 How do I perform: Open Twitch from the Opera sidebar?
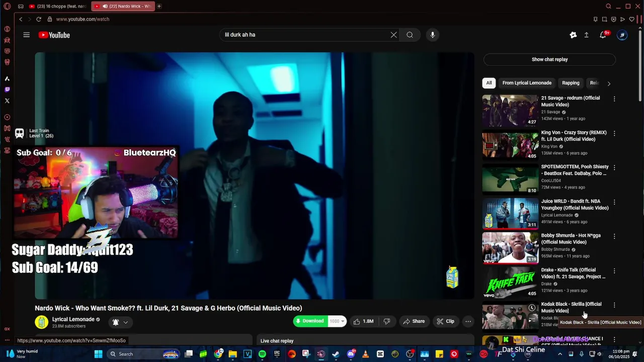(x=7, y=89)
